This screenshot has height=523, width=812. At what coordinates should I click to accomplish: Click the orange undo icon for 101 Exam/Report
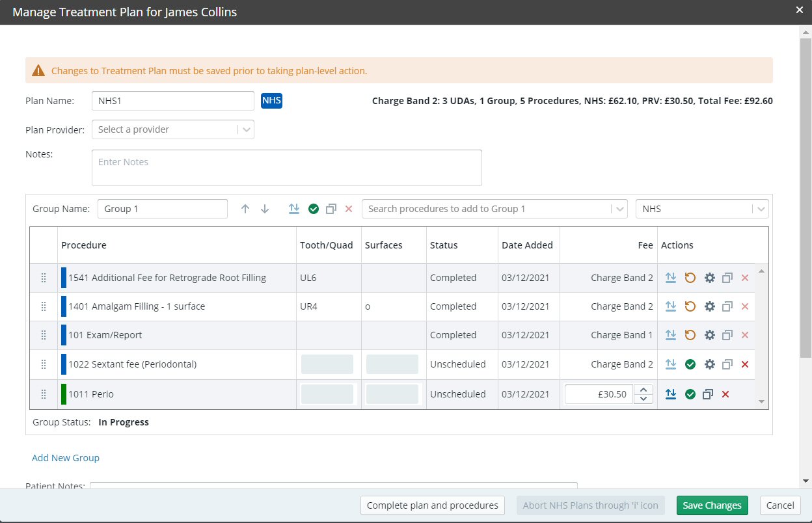pyautogui.click(x=690, y=335)
